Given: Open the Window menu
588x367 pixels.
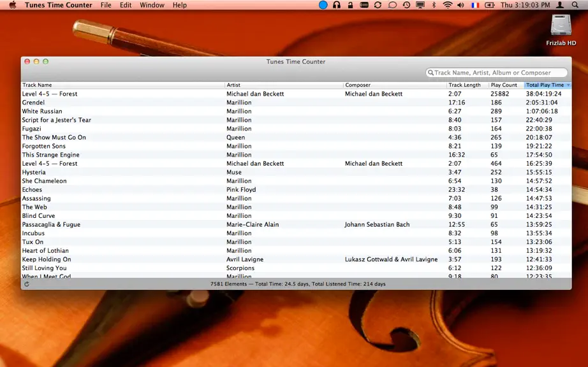Looking at the screenshot, I should coord(152,5).
